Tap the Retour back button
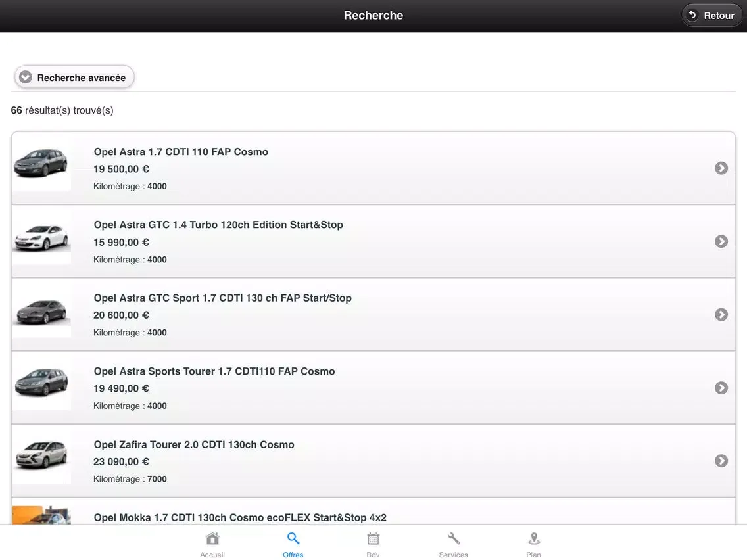747x560 pixels. 711,15
